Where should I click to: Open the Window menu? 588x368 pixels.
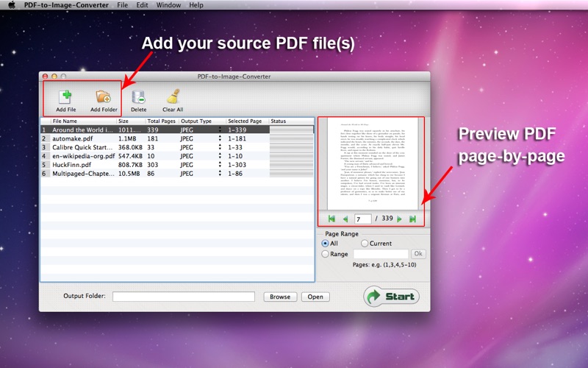tap(168, 5)
